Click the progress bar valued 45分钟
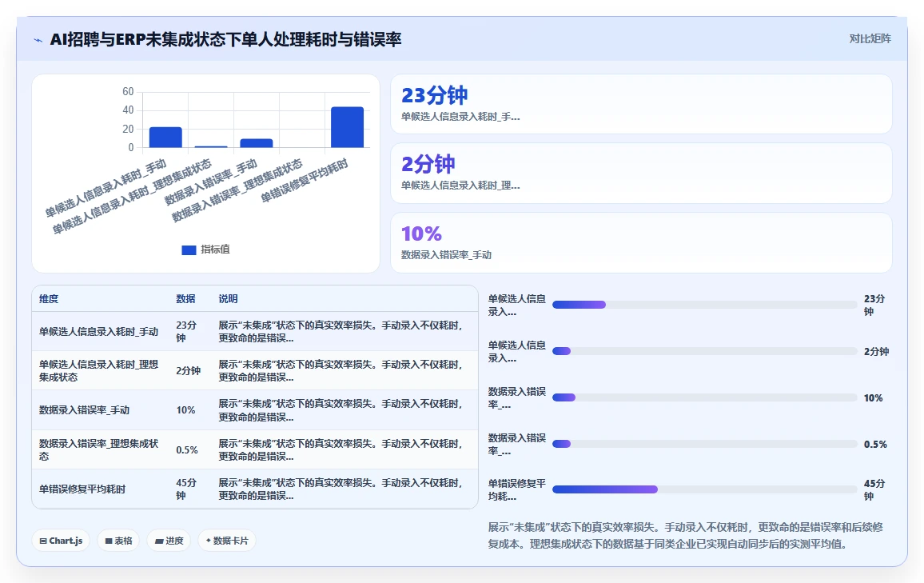 pyautogui.click(x=704, y=489)
